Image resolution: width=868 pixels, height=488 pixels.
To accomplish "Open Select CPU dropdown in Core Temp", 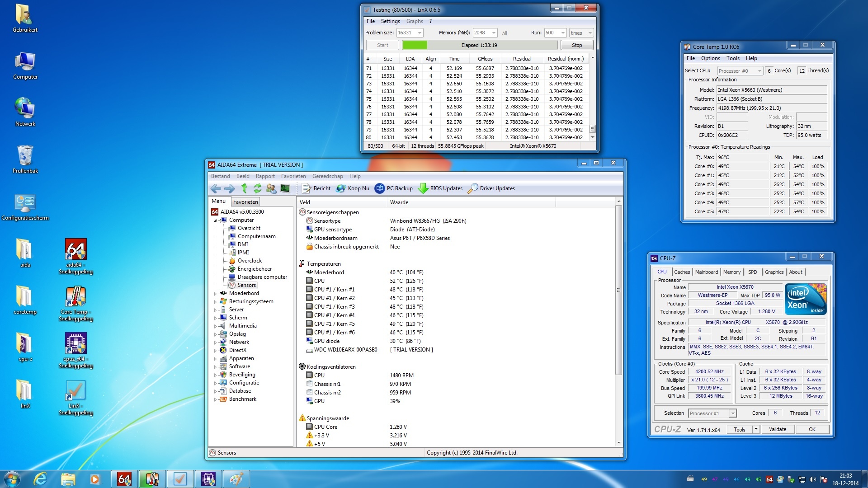I will tap(759, 71).
